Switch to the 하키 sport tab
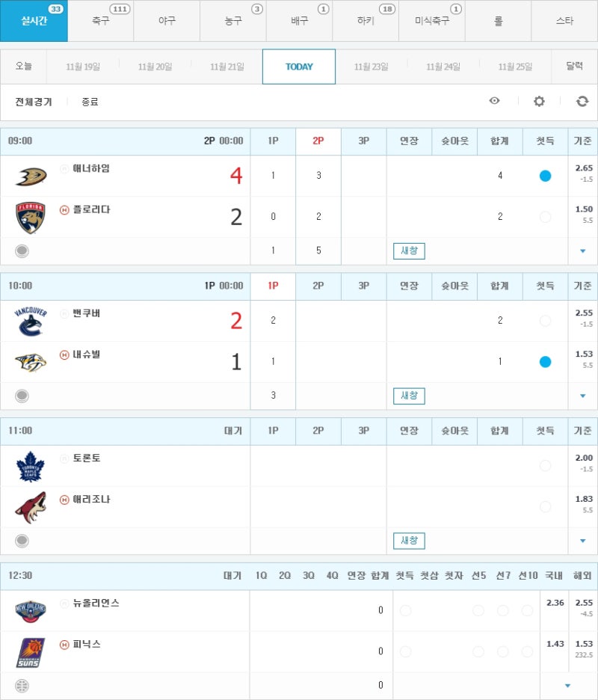The width and height of the screenshot is (598, 700). pos(366,21)
